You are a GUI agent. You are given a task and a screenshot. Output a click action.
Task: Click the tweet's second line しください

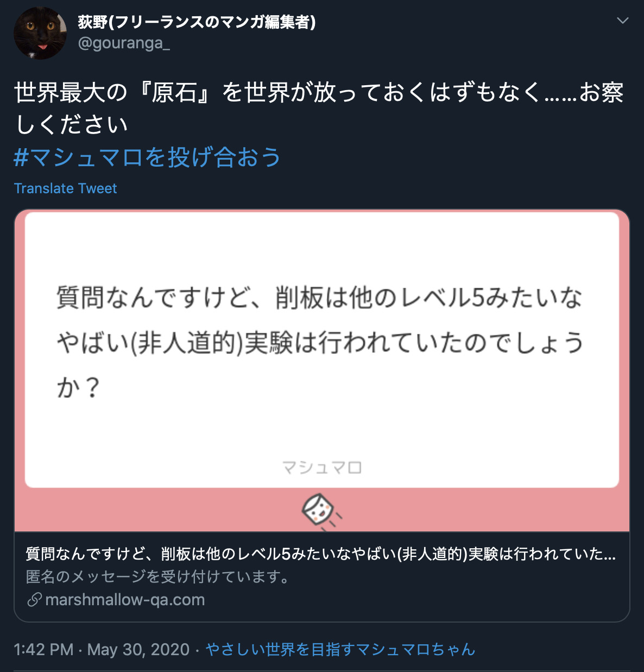pyautogui.click(x=71, y=124)
